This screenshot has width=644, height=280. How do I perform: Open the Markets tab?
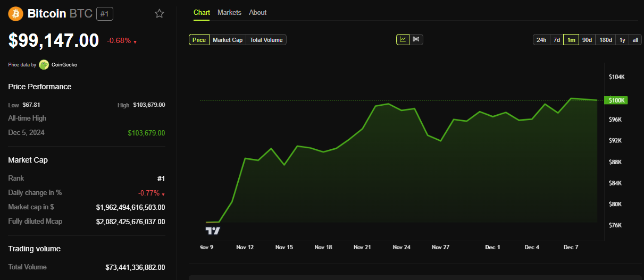(x=229, y=13)
